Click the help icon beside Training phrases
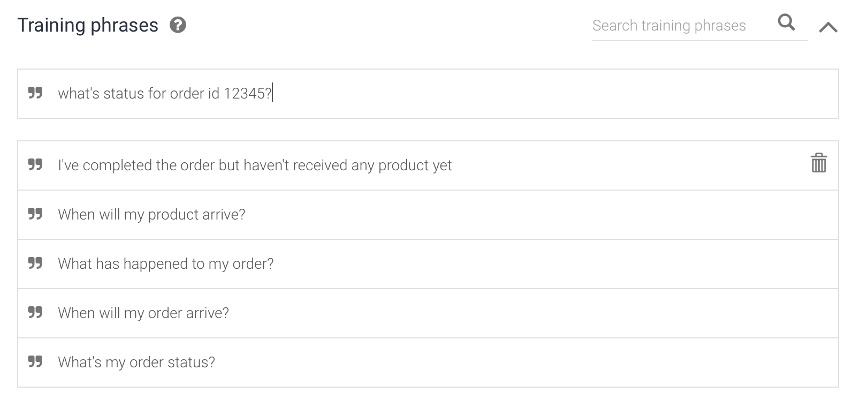This screenshot has height=408, width=868. [x=178, y=25]
